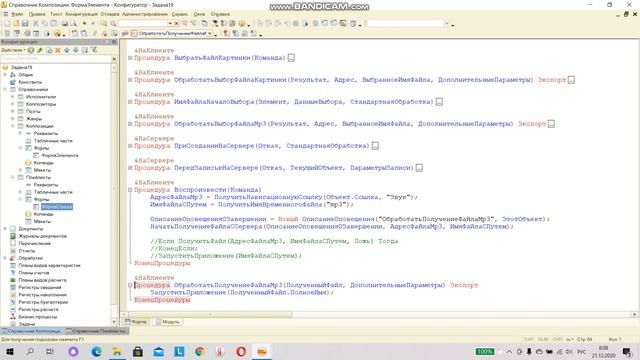
Task: Switch to Справочник Плейлисты window tab
Action: click(97, 331)
